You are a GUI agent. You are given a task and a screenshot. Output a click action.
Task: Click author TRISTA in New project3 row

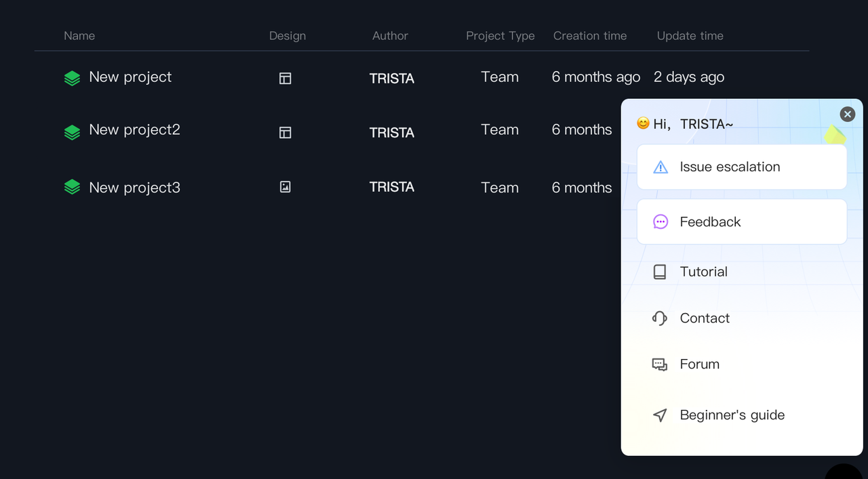(x=391, y=187)
